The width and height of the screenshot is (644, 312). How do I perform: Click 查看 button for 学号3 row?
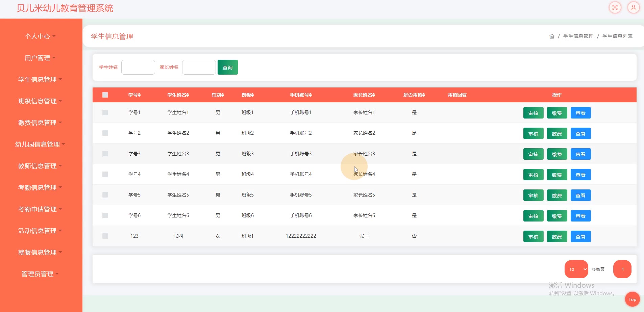(580, 154)
